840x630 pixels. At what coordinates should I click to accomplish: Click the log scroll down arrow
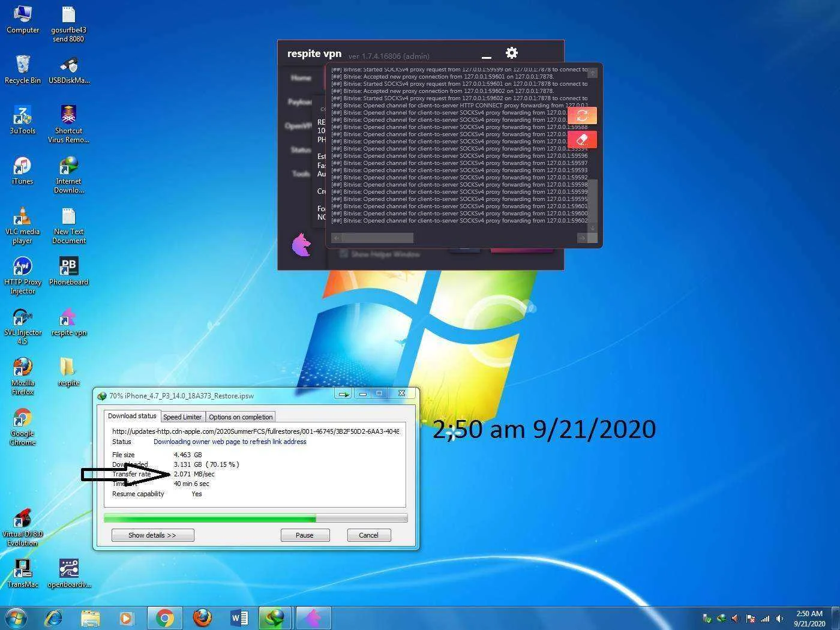pyautogui.click(x=592, y=228)
